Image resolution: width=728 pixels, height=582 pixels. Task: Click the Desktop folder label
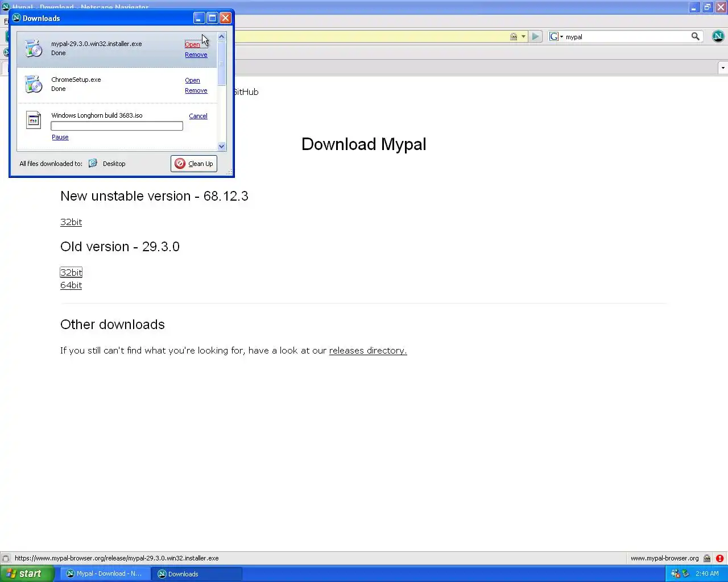pyautogui.click(x=114, y=164)
